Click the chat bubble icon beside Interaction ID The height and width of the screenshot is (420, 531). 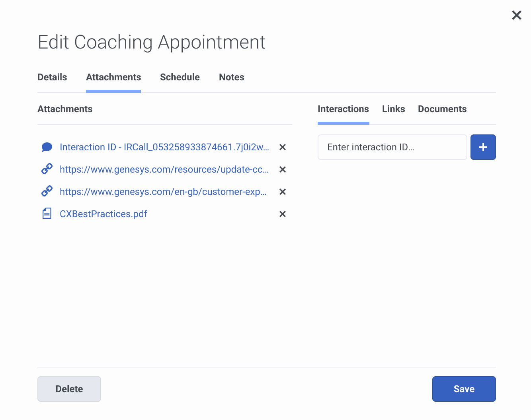(x=47, y=147)
